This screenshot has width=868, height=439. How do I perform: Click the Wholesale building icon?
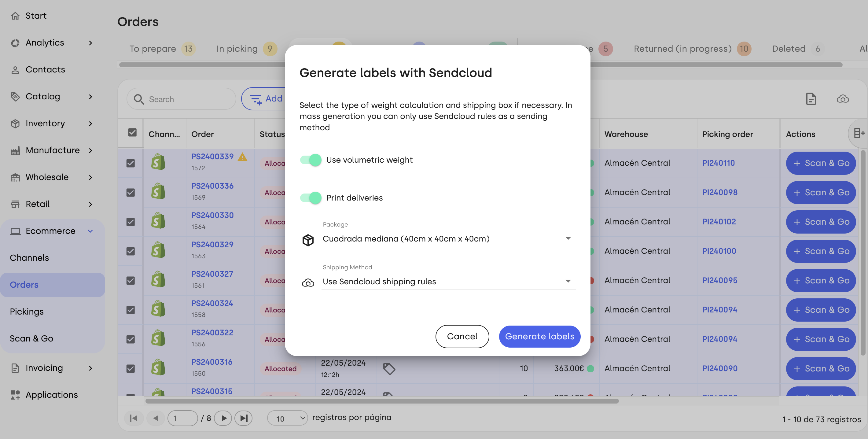[x=15, y=177]
